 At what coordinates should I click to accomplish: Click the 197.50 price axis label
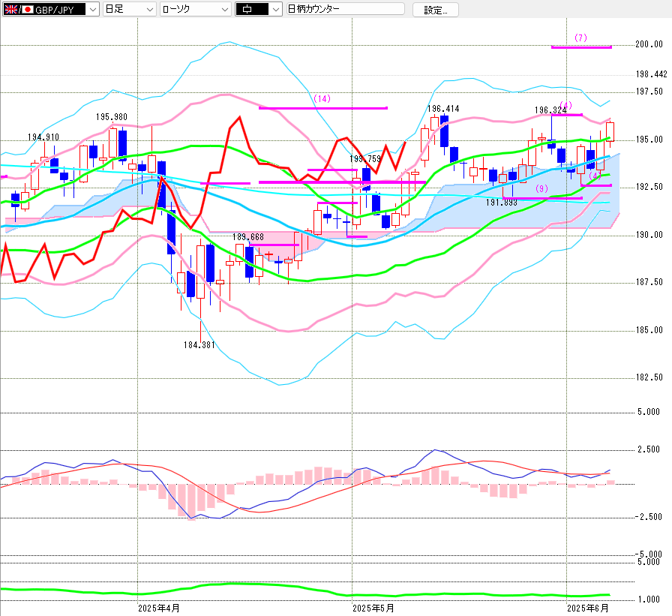[x=649, y=92]
